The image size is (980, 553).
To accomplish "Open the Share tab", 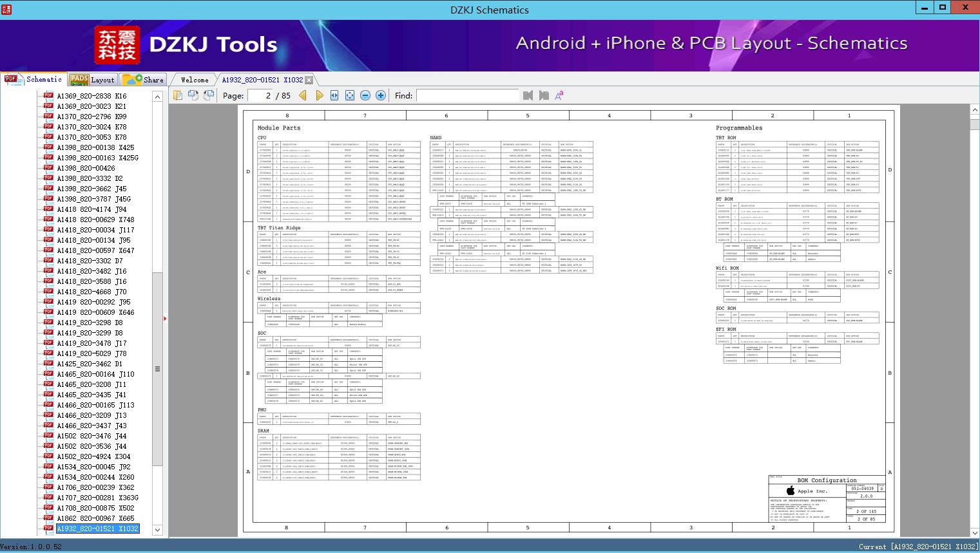I will point(143,80).
